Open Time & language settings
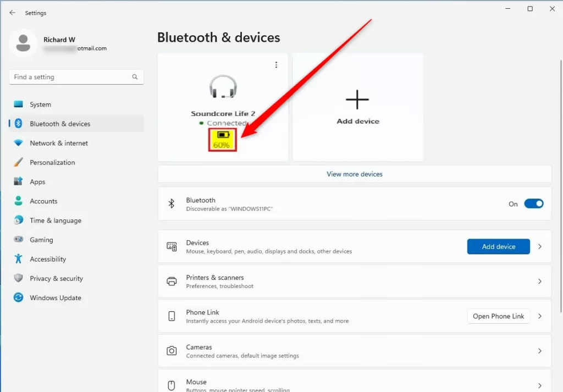Screen dimensions: 563x392 click(x=76, y=220)
